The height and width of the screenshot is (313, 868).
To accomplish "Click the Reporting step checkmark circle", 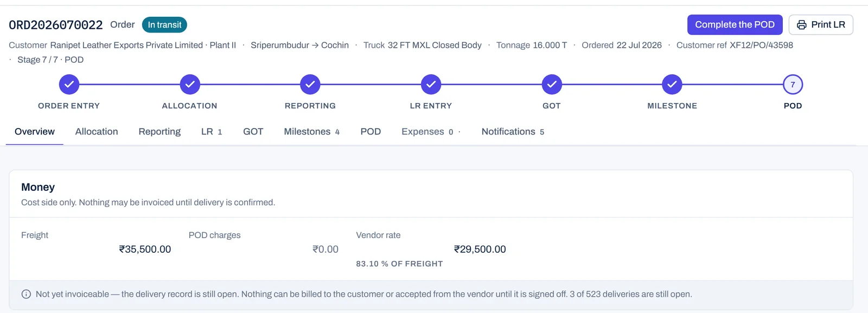I will pos(310,84).
